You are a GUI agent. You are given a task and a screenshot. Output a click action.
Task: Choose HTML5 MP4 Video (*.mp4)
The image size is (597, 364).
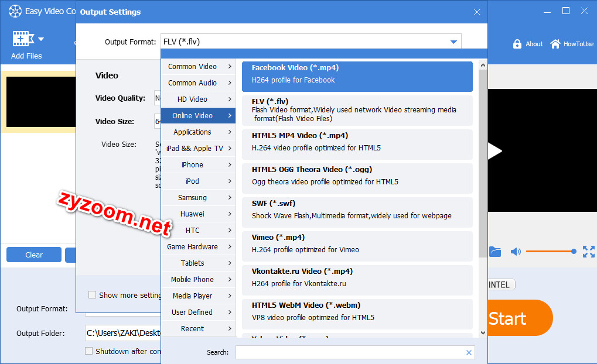tap(357, 145)
